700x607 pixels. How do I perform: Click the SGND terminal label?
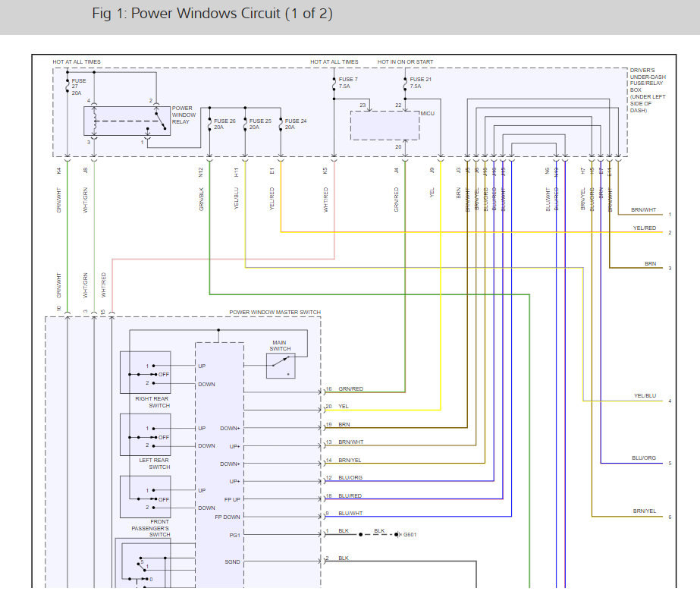pyautogui.click(x=232, y=562)
